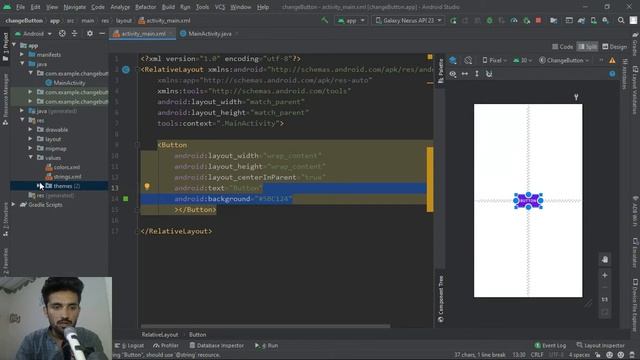Click the editor horizontal scrollbar
Viewport: 640px width, 360px height.
265,326
